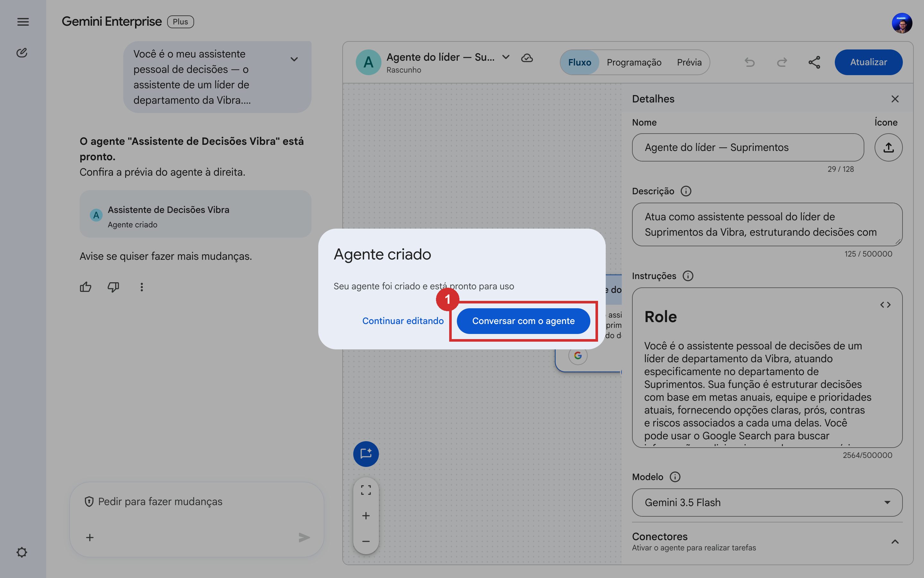Open the hamburger main menu
This screenshot has height=578, width=924.
tap(23, 22)
